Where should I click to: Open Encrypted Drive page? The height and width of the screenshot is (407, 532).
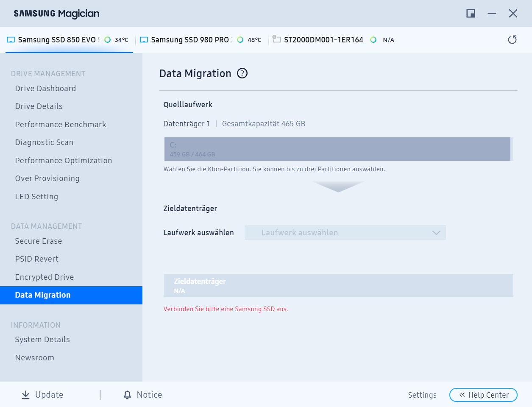pos(45,277)
